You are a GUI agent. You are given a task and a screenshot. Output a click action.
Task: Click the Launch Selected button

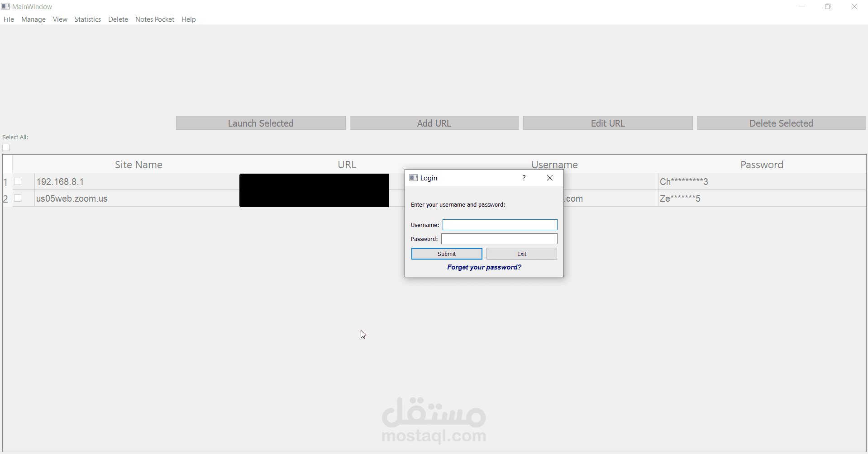(x=261, y=123)
